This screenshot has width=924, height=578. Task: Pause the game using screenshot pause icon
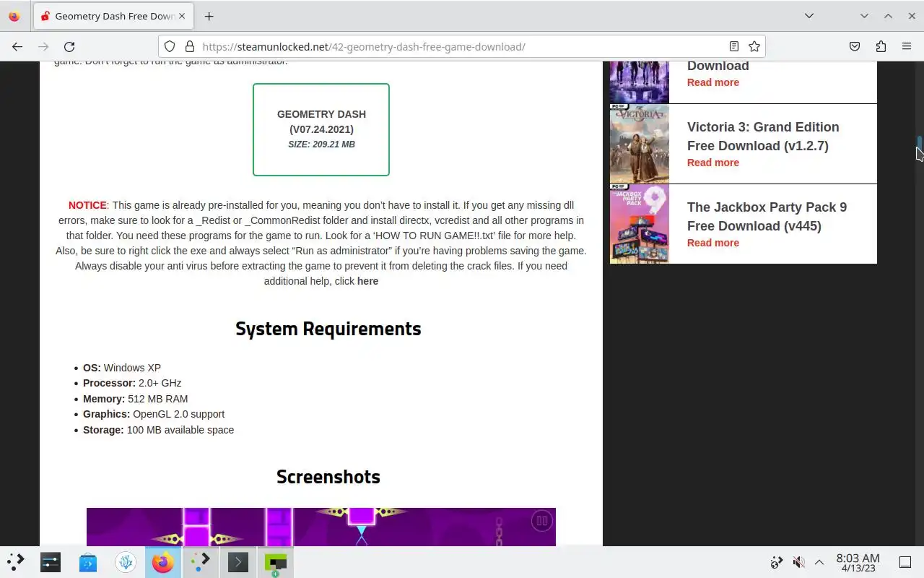541,520
